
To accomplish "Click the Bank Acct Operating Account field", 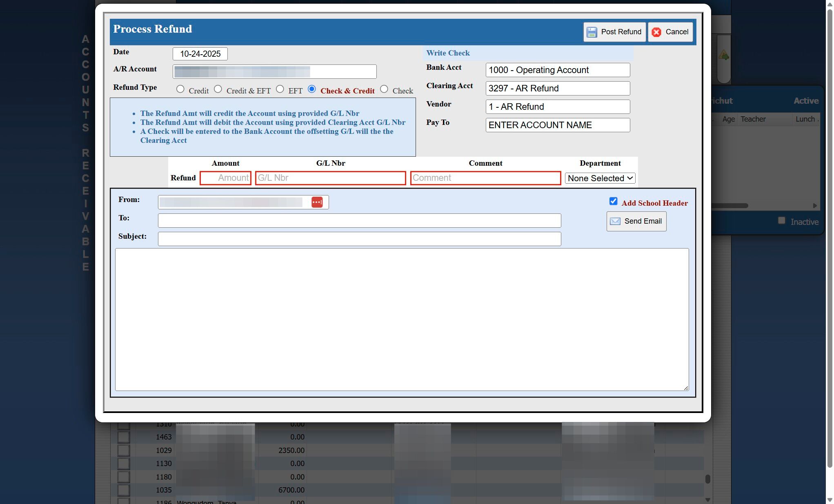I will tap(557, 70).
